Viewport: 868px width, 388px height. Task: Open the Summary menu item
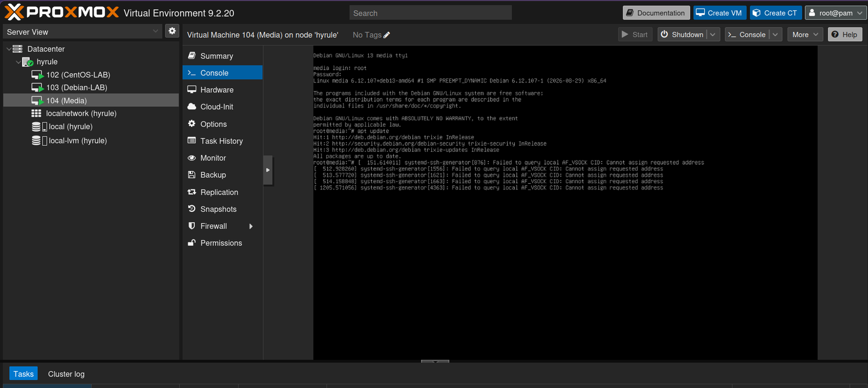[222, 56]
